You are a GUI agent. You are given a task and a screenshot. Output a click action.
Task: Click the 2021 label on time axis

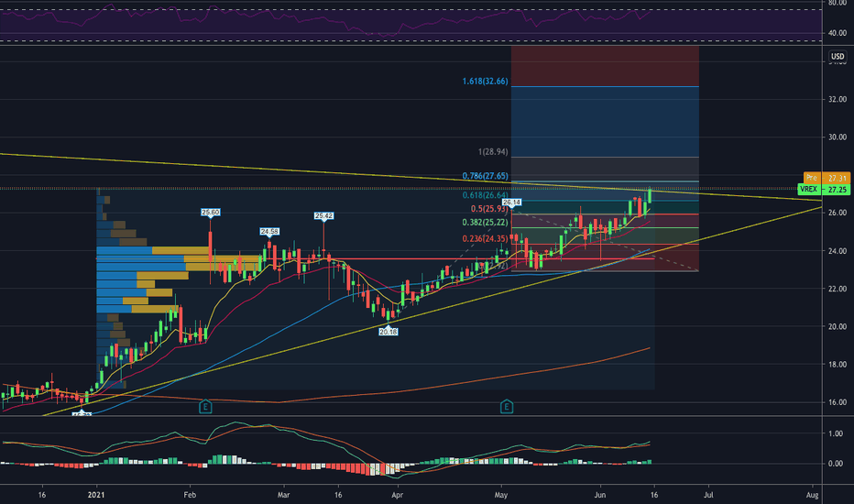(x=96, y=495)
